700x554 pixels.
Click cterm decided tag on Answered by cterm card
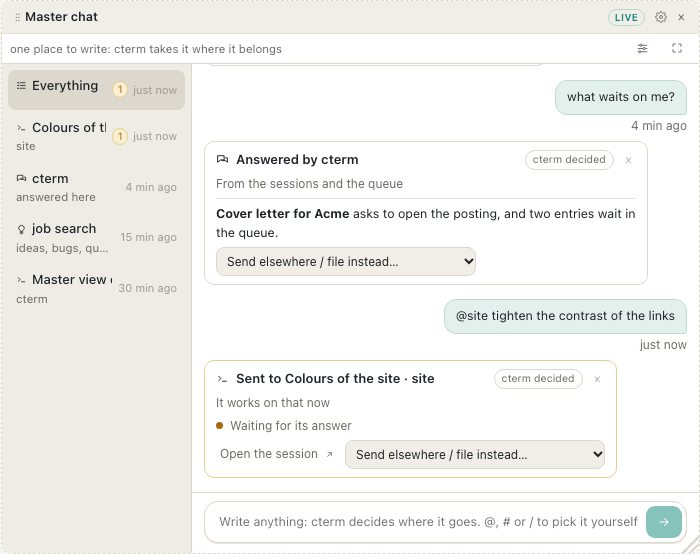pyautogui.click(x=569, y=160)
